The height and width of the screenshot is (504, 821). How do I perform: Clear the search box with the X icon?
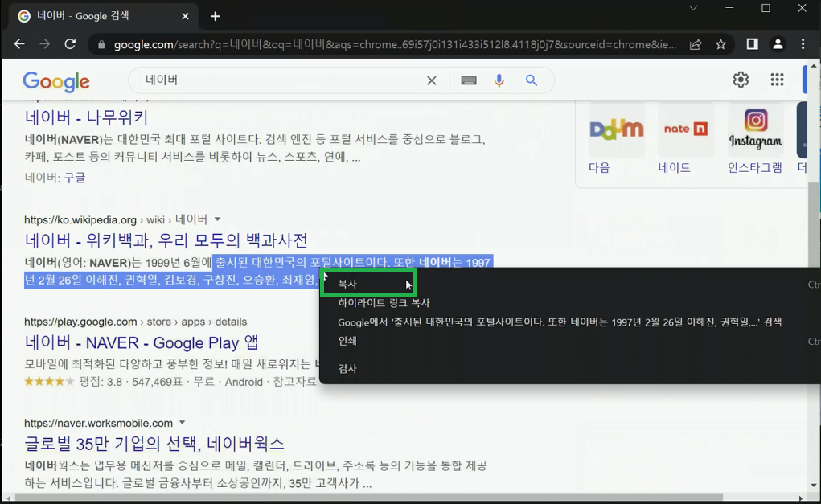pyautogui.click(x=432, y=80)
